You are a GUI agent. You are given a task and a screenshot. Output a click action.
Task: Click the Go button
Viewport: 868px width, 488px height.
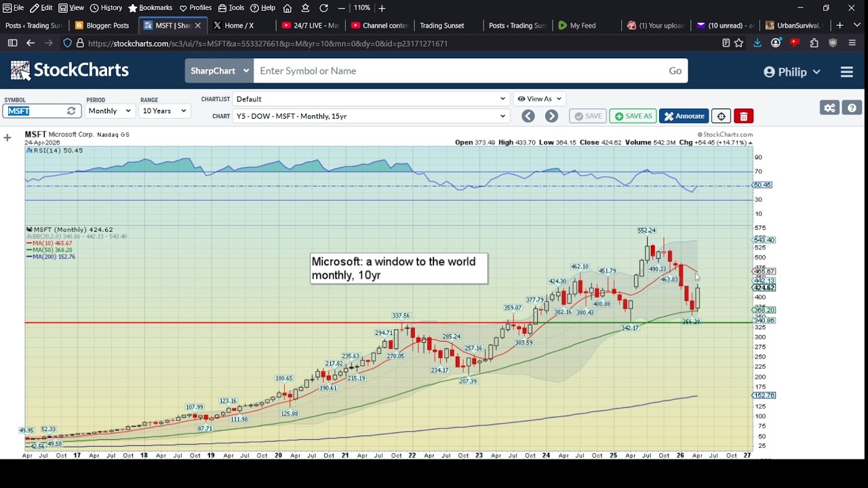[x=675, y=70]
